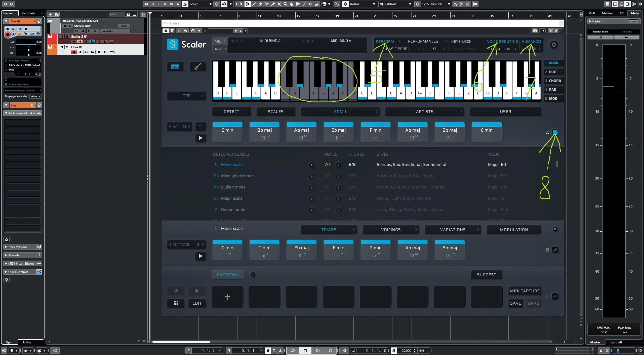Click the Add Track plus icon
The image size is (644, 355).
pyautogui.click(x=50, y=14)
